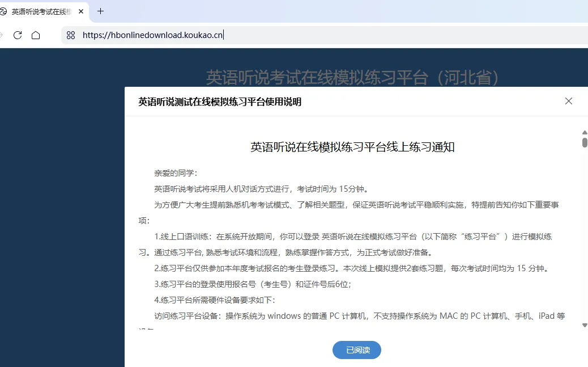
Task: Click dialog title 英语听说测试在线模拟练习平台使用说明
Action: click(220, 102)
